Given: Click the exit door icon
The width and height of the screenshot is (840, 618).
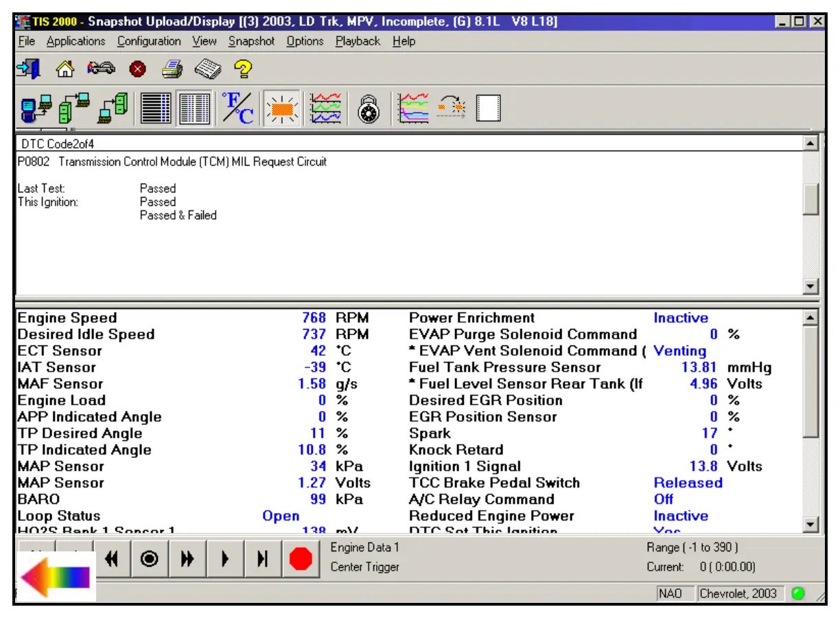Looking at the screenshot, I should pos(28,69).
